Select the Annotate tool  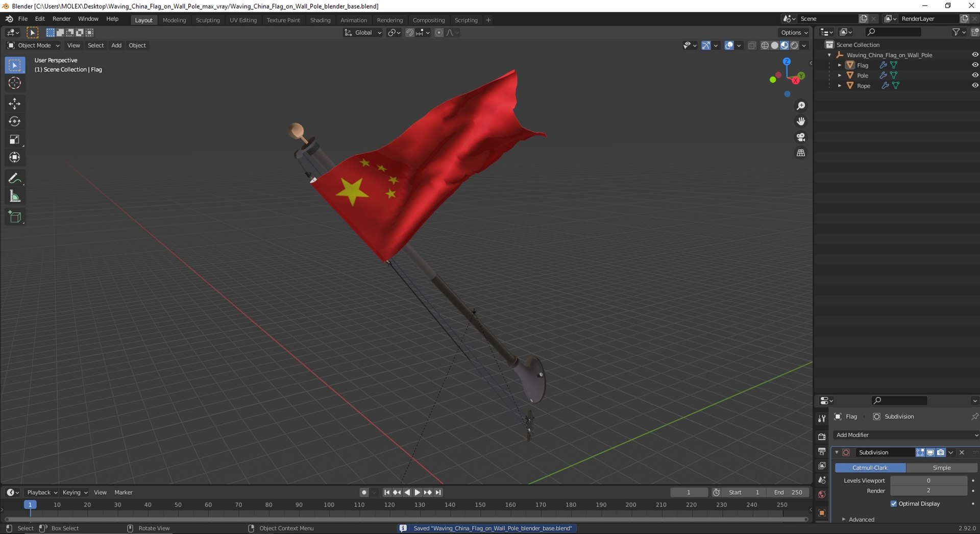pyautogui.click(x=14, y=178)
